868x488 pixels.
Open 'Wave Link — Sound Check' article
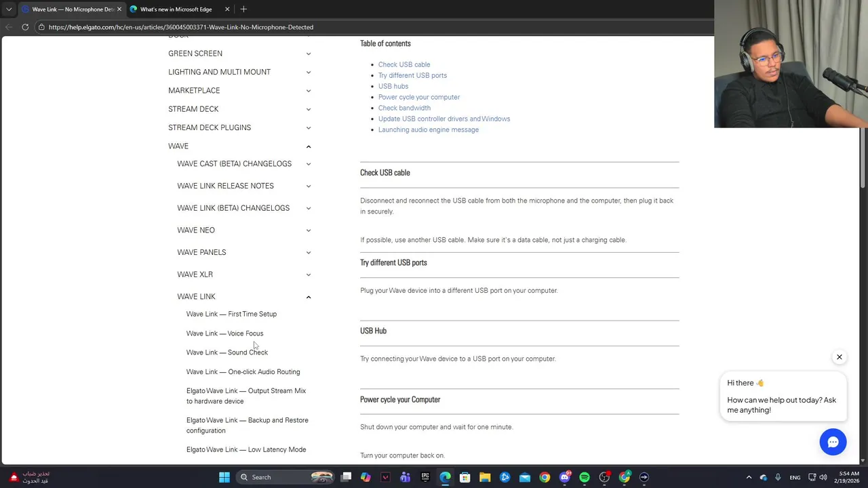click(x=227, y=352)
